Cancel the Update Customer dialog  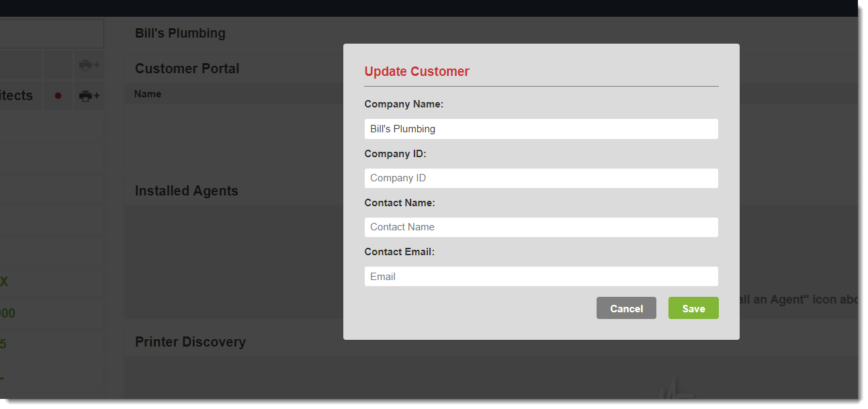(626, 308)
